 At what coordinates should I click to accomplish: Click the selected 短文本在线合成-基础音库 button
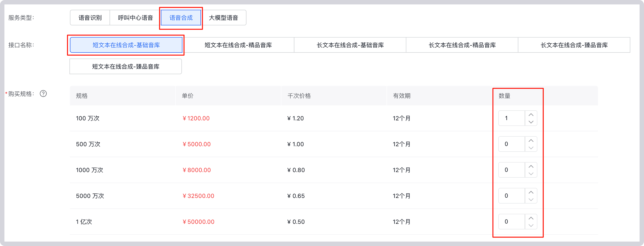[126, 45]
